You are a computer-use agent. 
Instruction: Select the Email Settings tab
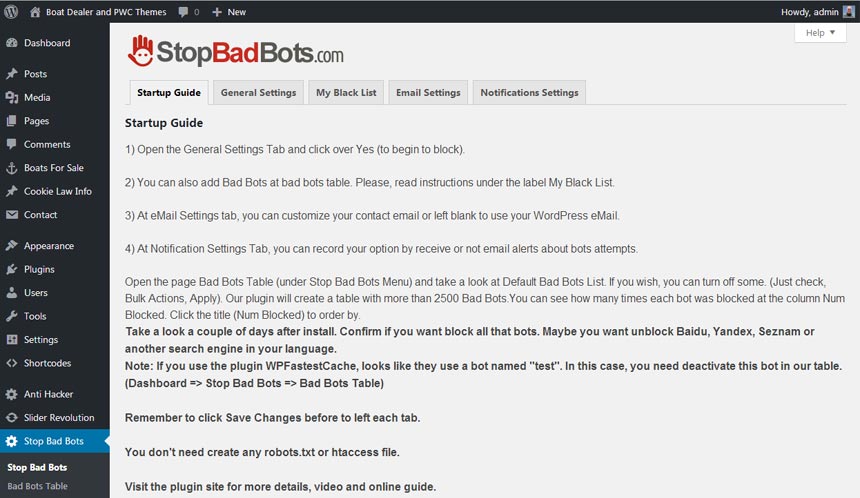[x=428, y=93]
